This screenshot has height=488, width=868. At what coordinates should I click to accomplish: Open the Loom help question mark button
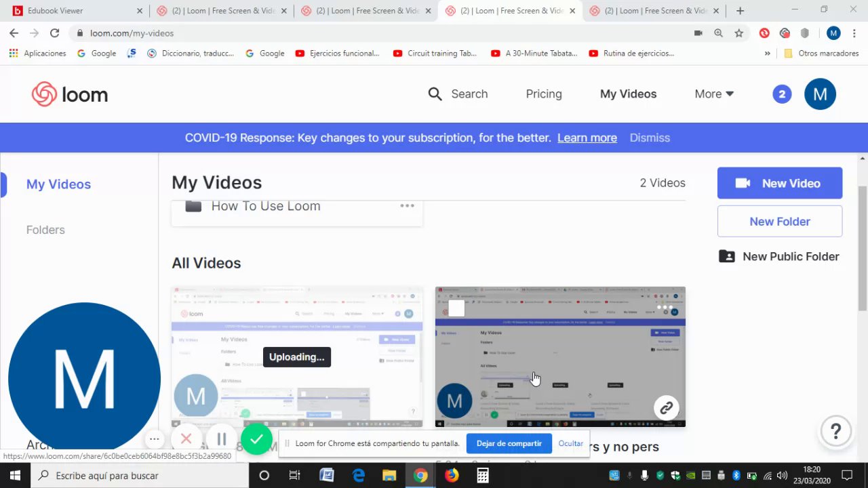click(x=836, y=430)
